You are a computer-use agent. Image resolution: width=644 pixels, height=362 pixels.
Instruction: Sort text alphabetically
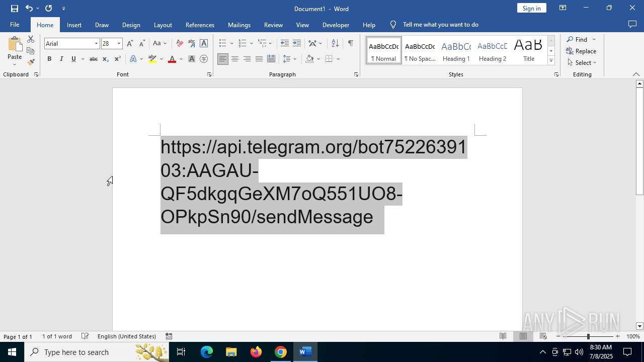click(335, 44)
